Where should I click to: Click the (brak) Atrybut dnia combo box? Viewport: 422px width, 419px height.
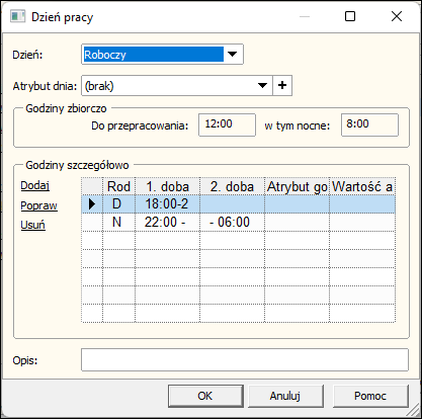point(177,86)
